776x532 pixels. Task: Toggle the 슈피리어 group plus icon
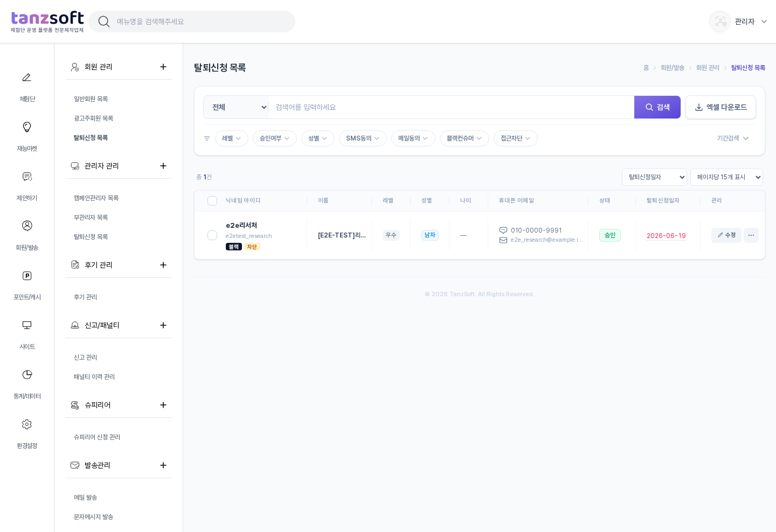pyautogui.click(x=163, y=405)
